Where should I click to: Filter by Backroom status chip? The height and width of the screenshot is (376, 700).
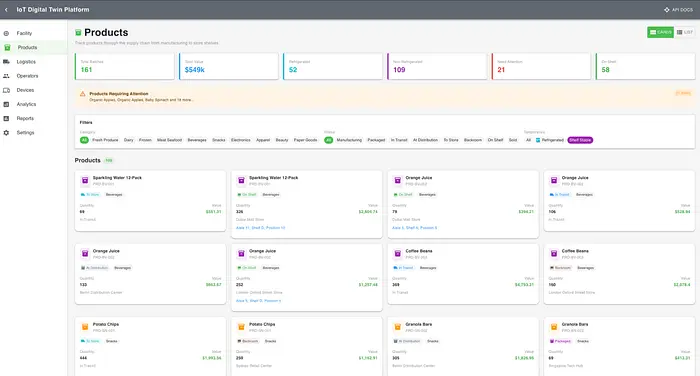tap(473, 140)
